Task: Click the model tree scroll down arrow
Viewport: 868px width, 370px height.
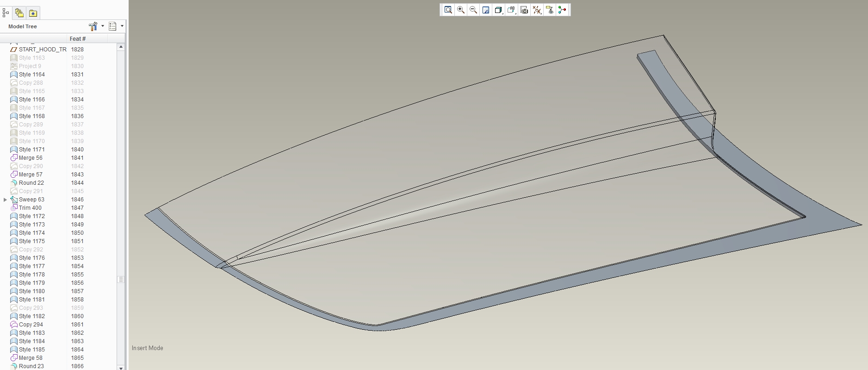Action: click(121, 368)
